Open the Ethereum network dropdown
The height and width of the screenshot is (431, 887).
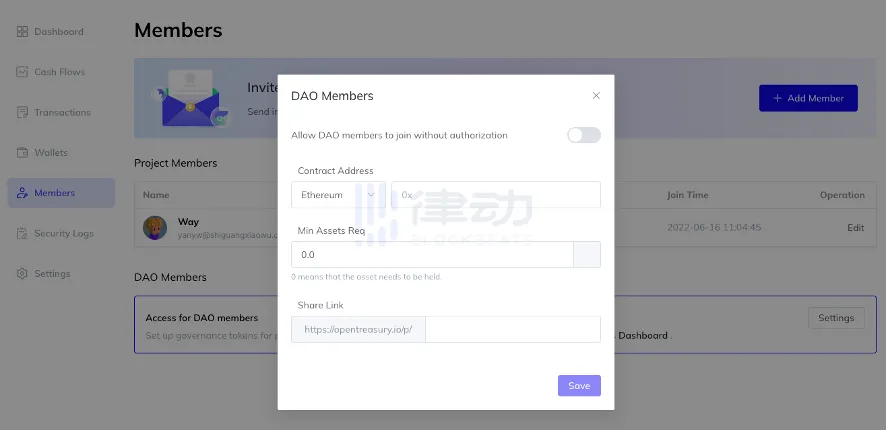tap(338, 195)
